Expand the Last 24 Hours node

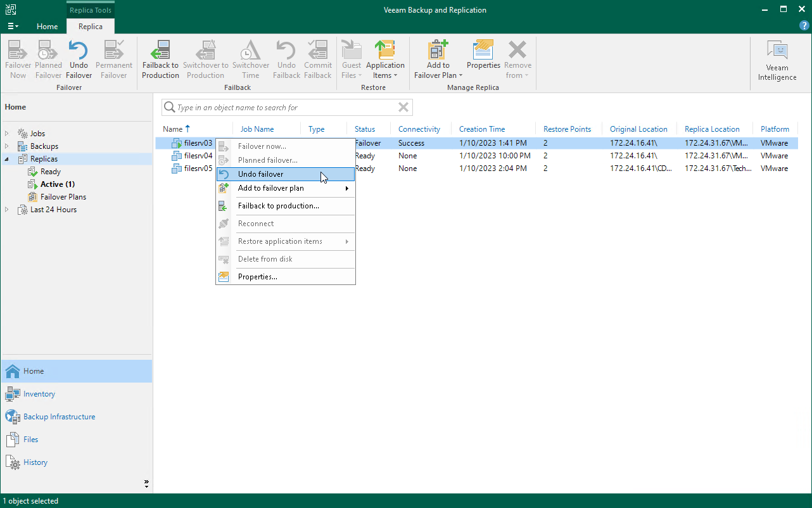8,210
